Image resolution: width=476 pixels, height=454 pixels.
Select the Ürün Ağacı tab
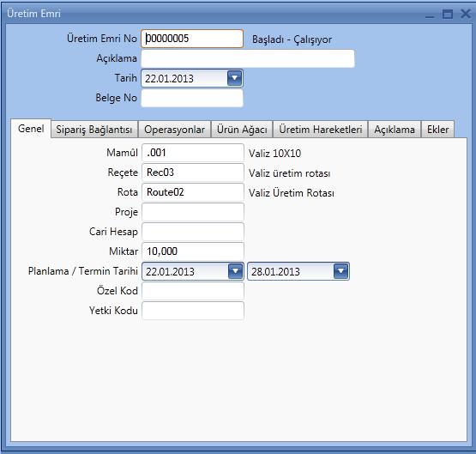tap(242, 130)
